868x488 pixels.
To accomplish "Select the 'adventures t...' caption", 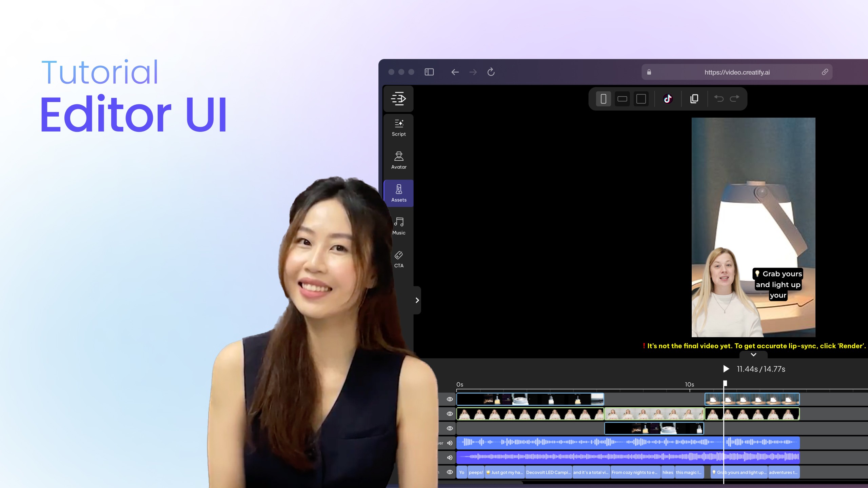I will 784,472.
